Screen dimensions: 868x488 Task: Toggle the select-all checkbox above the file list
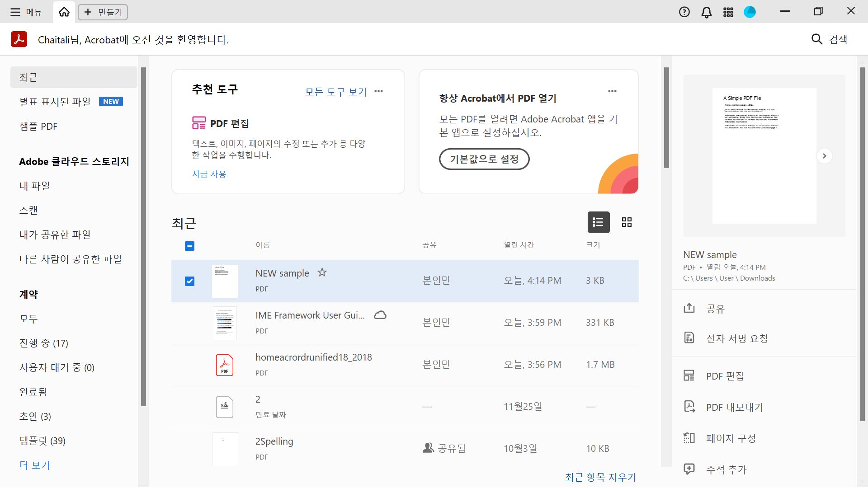(189, 246)
